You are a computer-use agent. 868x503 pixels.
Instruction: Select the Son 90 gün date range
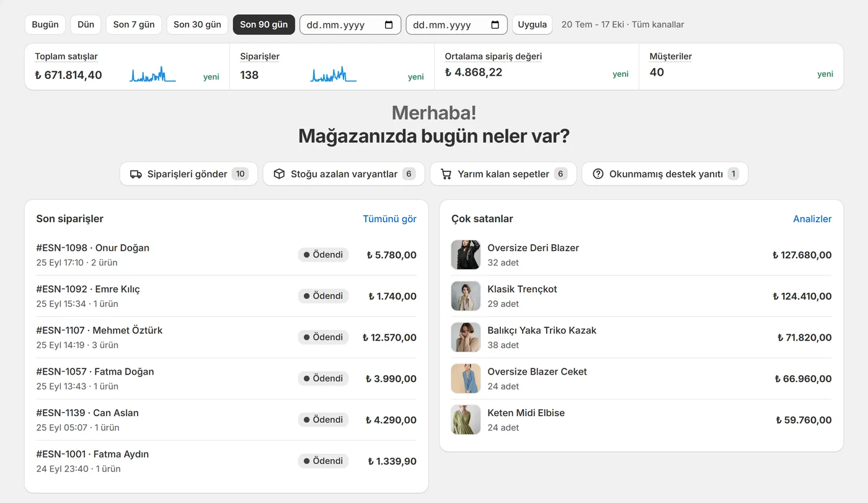[264, 25]
